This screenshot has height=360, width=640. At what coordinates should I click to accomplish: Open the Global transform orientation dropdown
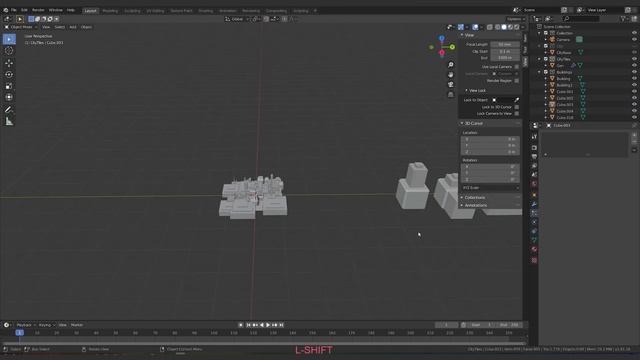pos(237,19)
